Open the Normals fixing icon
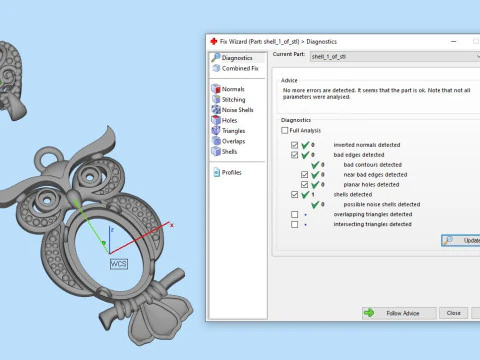The height and width of the screenshot is (360, 480). (x=216, y=89)
